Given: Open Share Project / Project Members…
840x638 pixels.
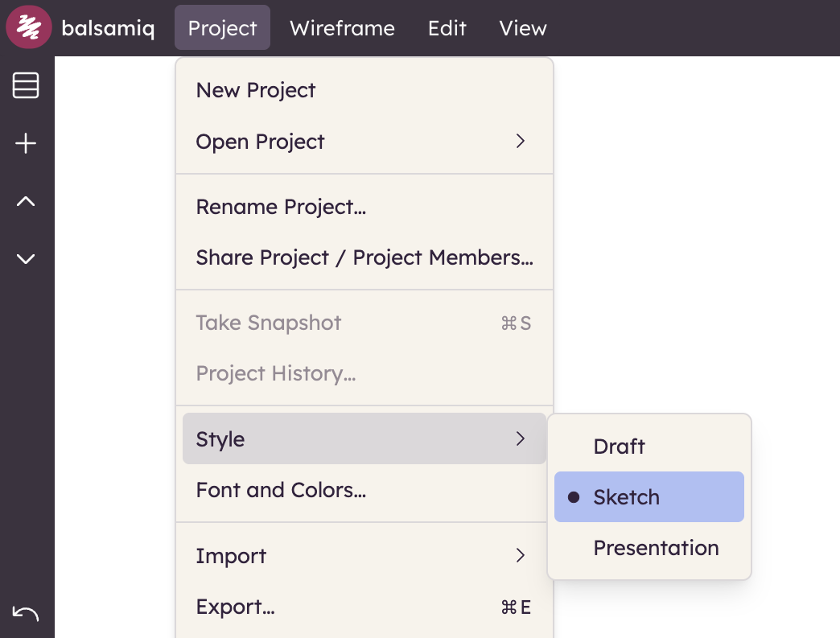Looking at the screenshot, I should [x=364, y=257].
